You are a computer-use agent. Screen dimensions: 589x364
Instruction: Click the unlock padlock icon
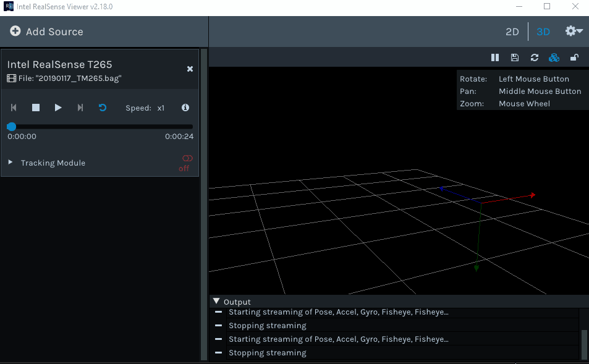[574, 57]
